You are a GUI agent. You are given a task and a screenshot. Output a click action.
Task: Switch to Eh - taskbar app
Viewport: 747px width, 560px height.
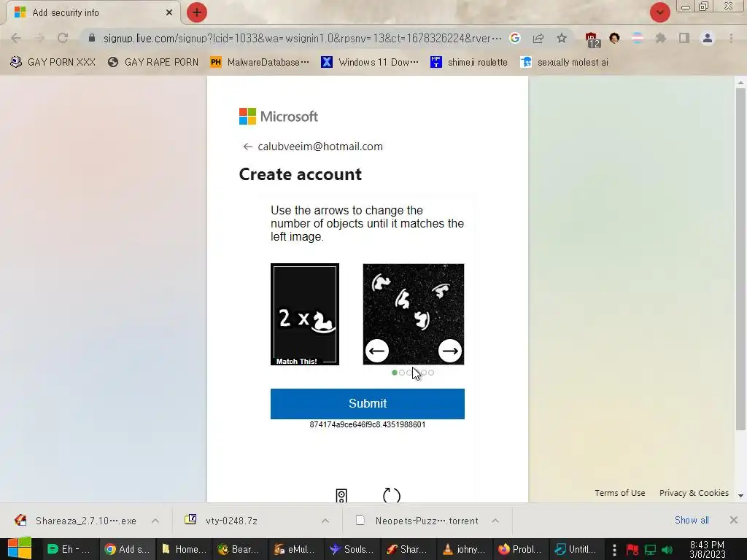point(70,549)
